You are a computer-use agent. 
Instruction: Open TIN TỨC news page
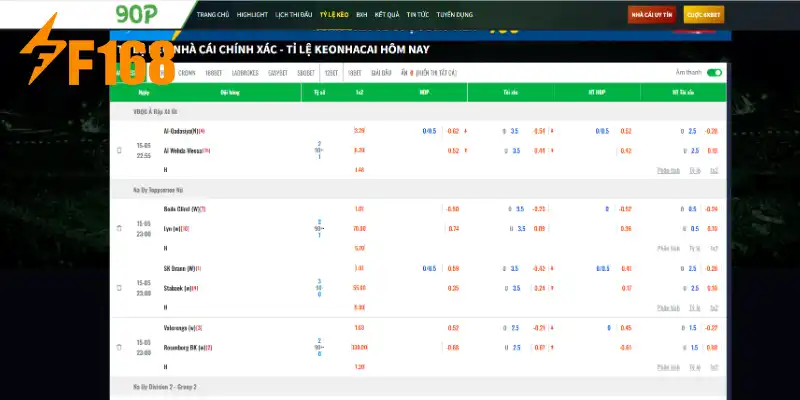pos(418,15)
